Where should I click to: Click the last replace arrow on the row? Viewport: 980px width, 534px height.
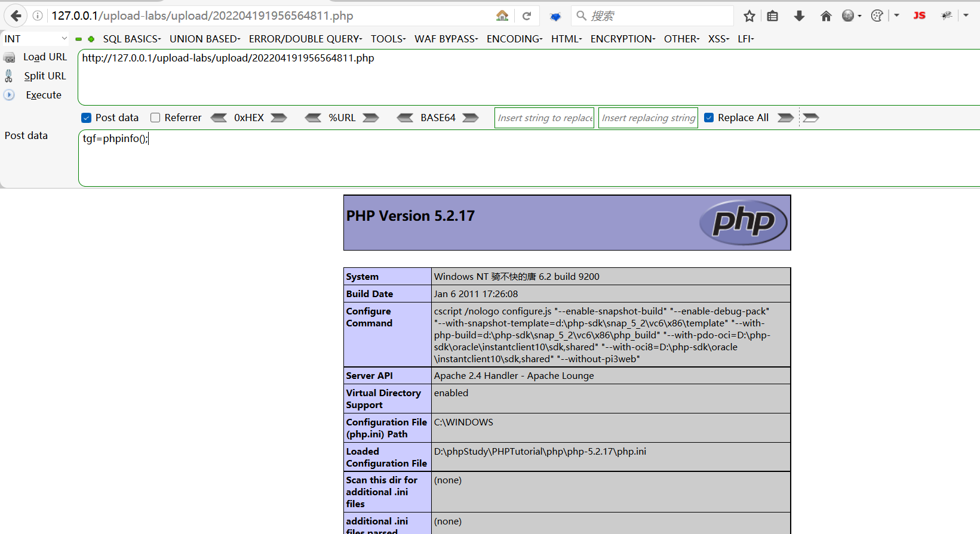tap(810, 118)
